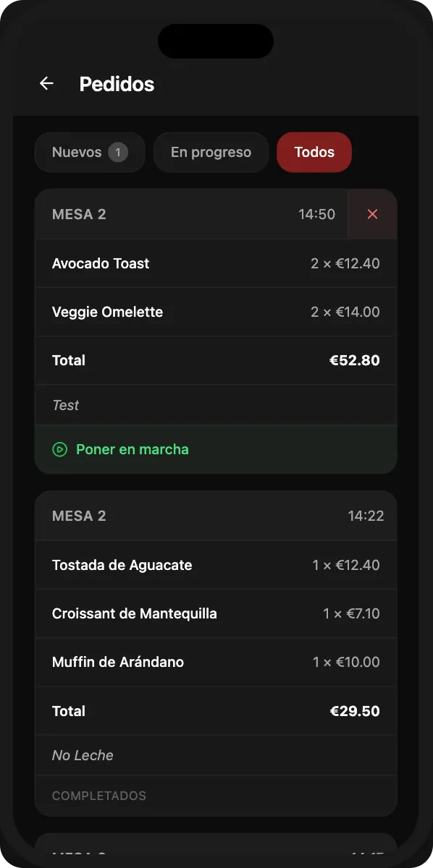The height and width of the screenshot is (868, 433).
Task: Tap the Croissant de Mantequilla row
Action: pyautogui.click(x=216, y=613)
